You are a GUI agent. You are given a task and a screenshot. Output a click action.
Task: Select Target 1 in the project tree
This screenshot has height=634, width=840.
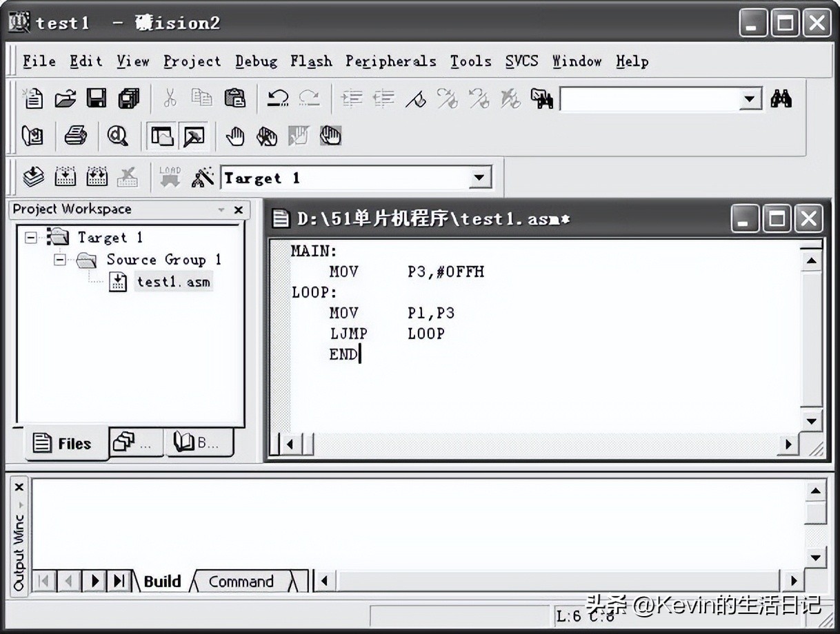click(110, 238)
